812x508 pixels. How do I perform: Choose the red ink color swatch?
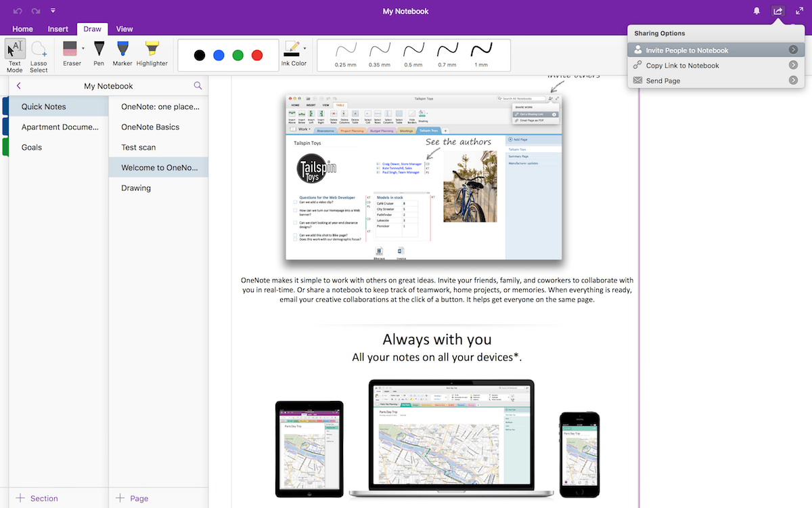tap(257, 56)
